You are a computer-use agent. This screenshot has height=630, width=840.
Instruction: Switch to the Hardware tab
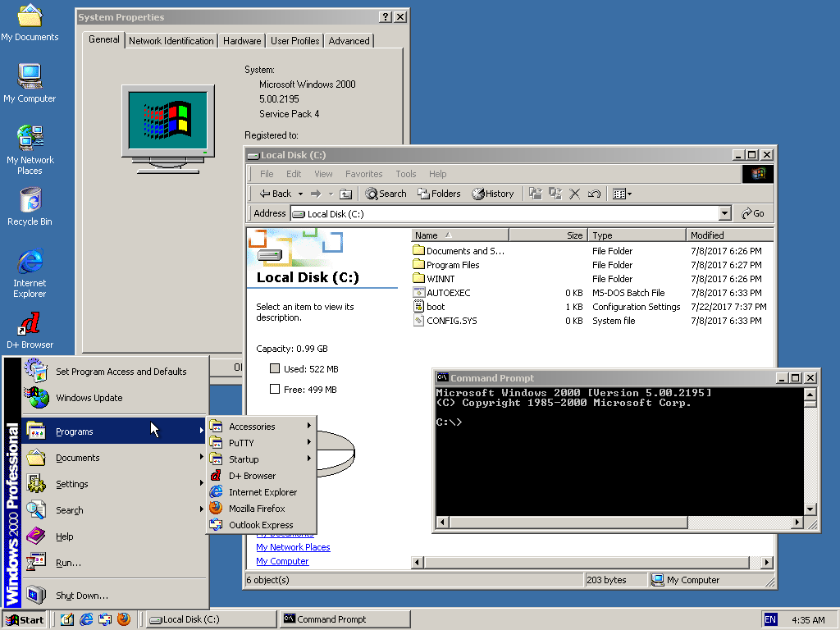(x=242, y=40)
